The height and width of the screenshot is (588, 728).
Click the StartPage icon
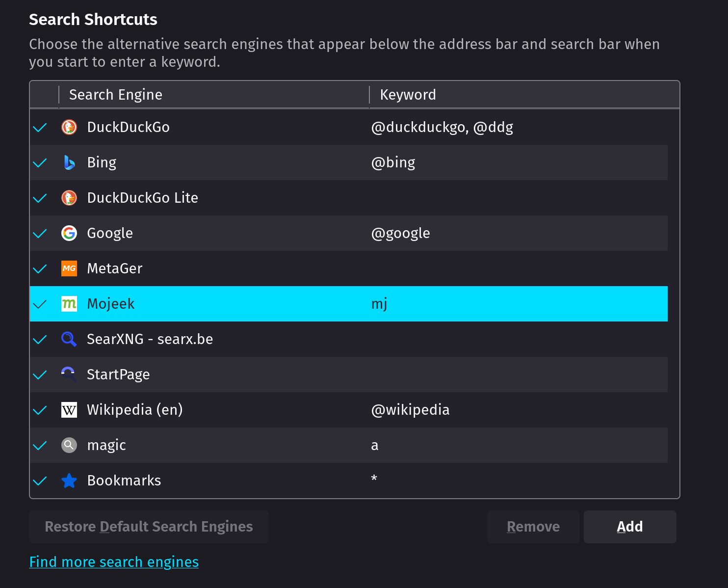[x=69, y=374]
